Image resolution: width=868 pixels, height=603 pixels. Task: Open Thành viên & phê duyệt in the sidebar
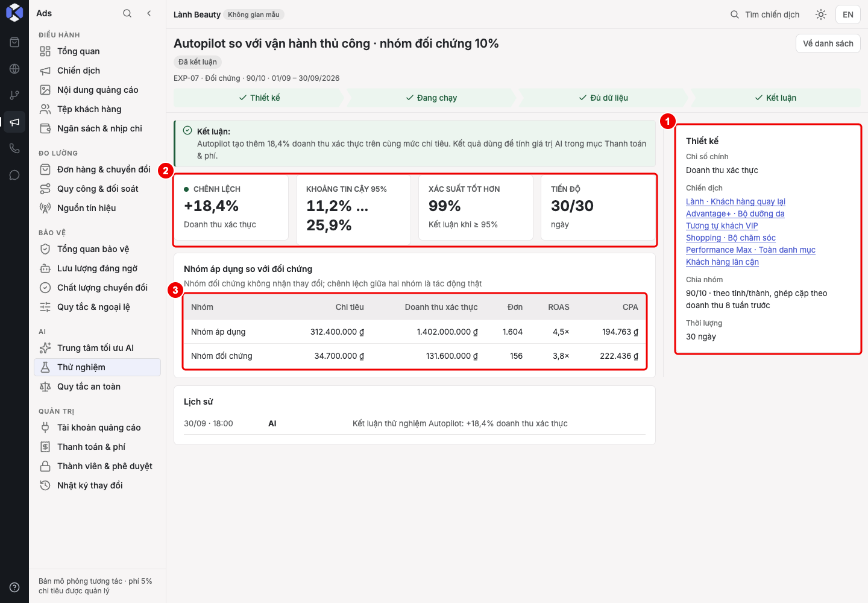tap(97, 466)
